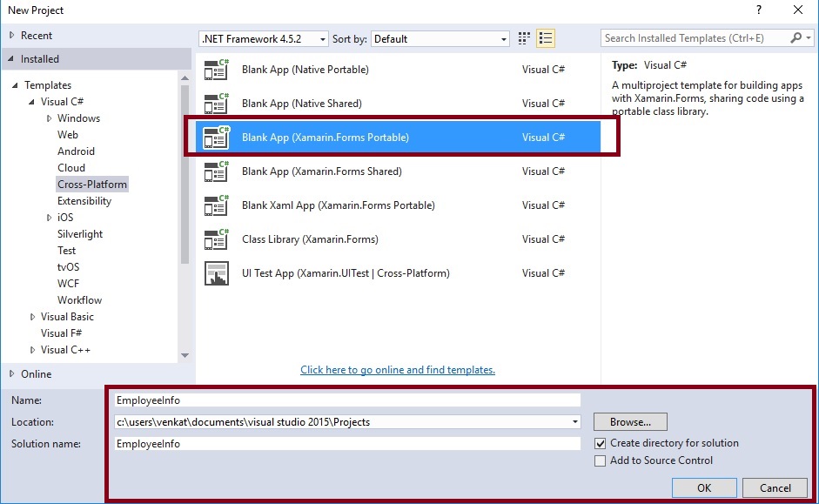Click the Blank App (Xamarin.Forms Portable) template icon
Viewport: 819px width, 504px height.
pos(216,138)
